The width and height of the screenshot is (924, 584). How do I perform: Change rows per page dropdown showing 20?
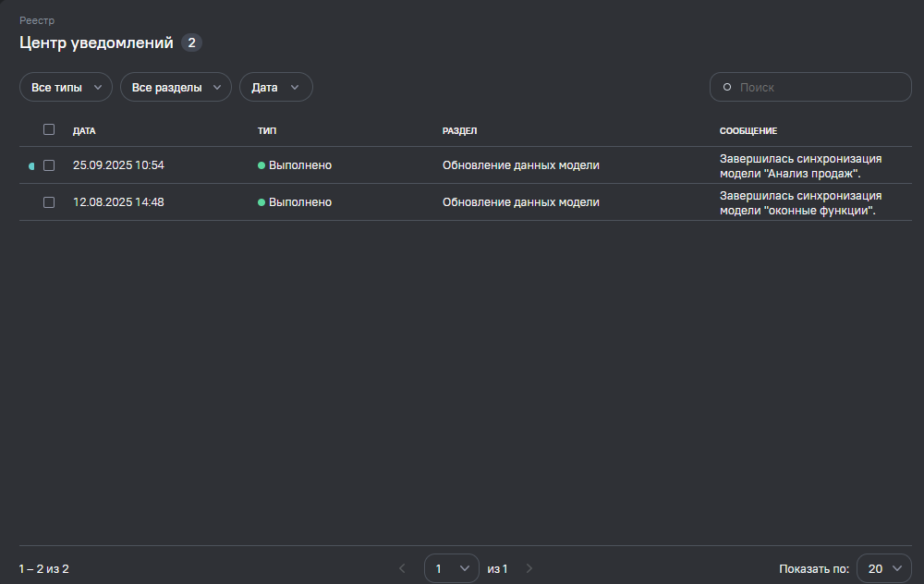[883, 568]
